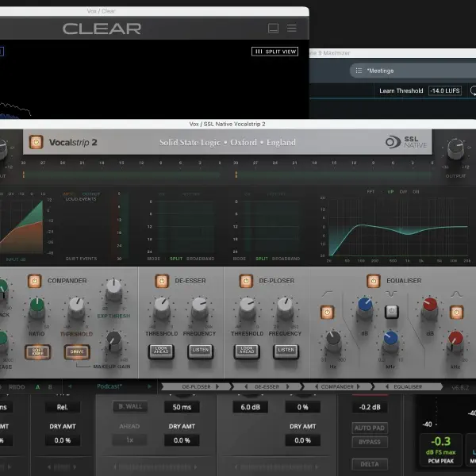The width and height of the screenshot is (476, 476).
Task: Toggle the De-Ploser section power button
Action: click(x=247, y=281)
